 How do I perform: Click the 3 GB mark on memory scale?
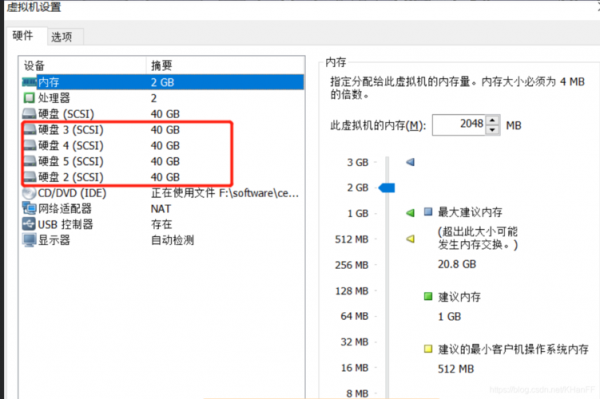coord(357,162)
